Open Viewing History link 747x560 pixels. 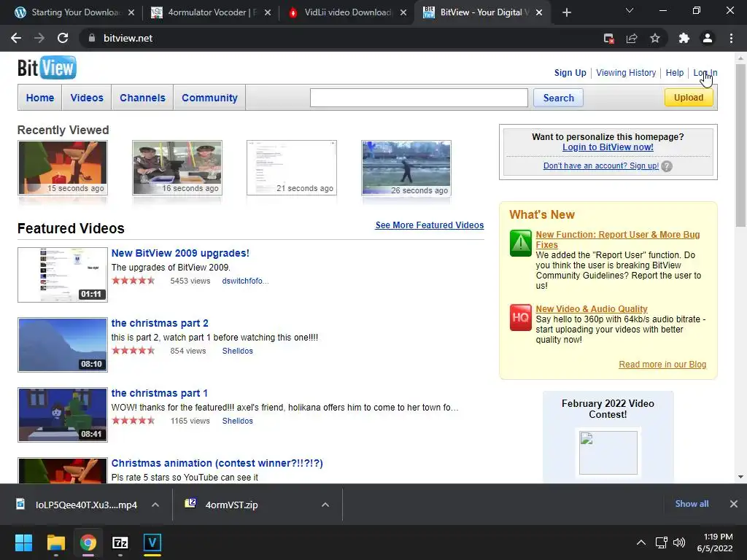pyautogui.click(x=626, y=73)
